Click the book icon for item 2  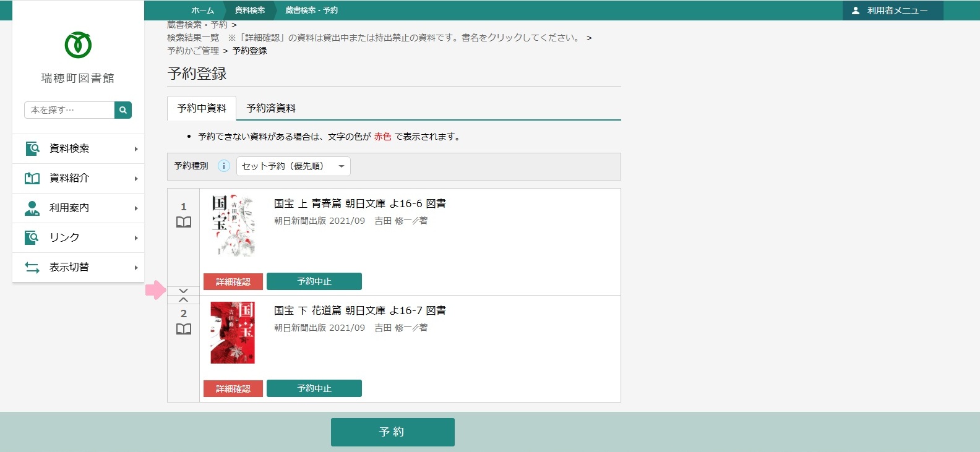184,330
